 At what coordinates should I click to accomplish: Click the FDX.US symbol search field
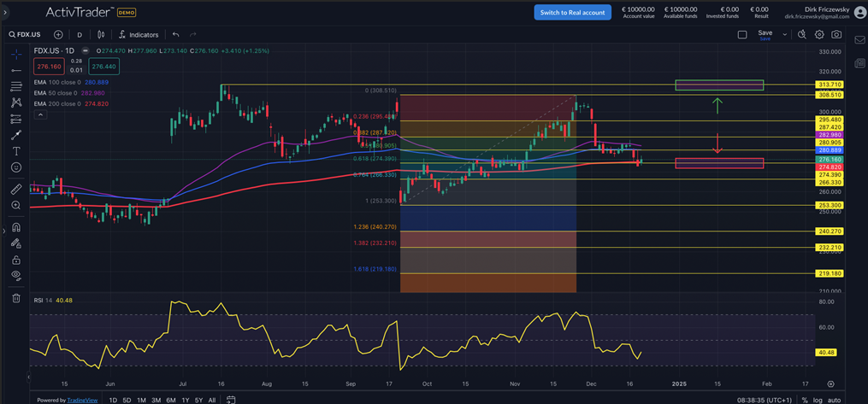27,35
